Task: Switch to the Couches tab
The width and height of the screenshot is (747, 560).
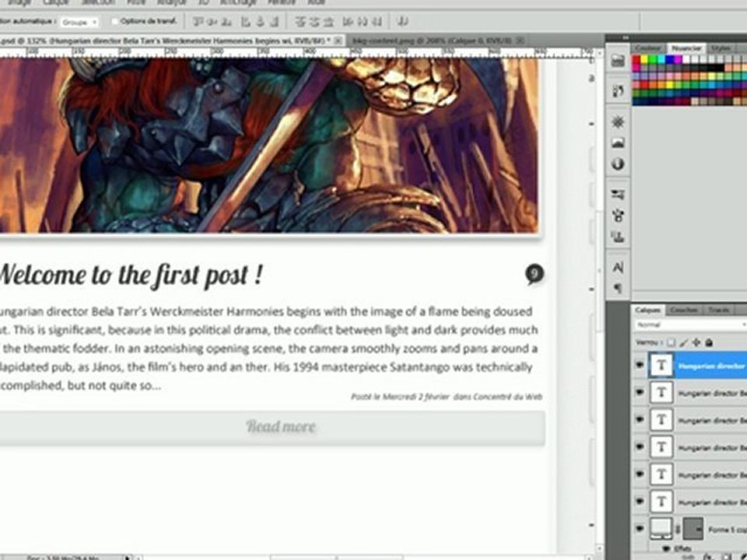Action: [684, 310]
